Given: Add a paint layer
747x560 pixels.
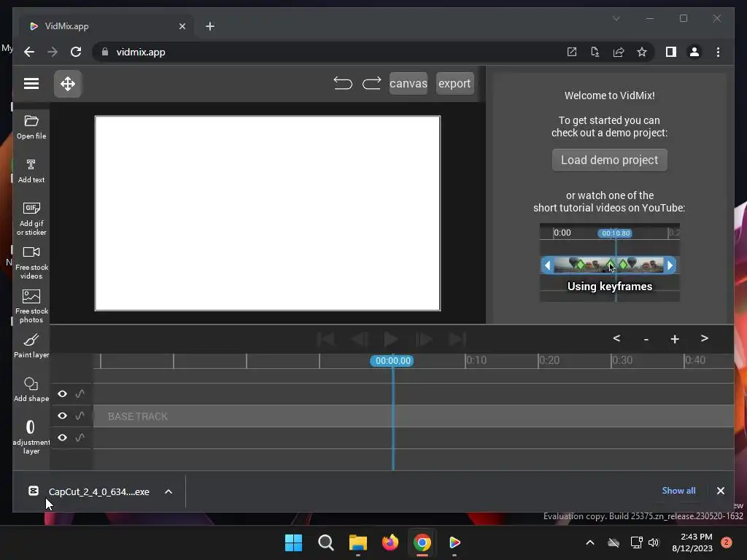Looking at the screenshot, I should (31, 346).
